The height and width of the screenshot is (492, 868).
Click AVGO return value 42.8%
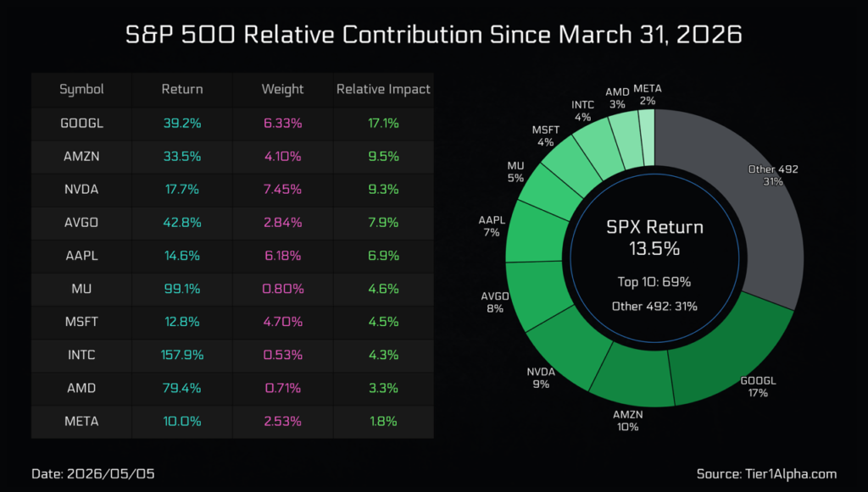[182, 223]
